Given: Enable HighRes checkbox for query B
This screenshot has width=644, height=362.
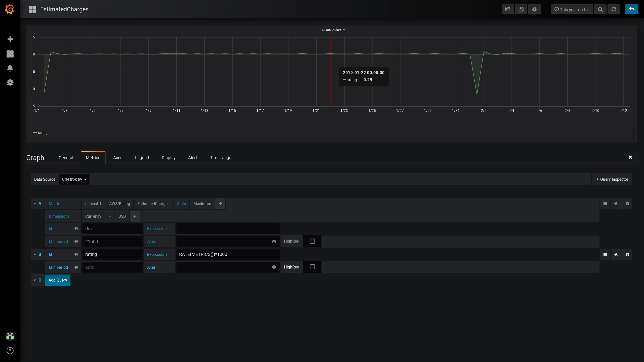Looking at the screenshot, I should (x=312, y=267).
